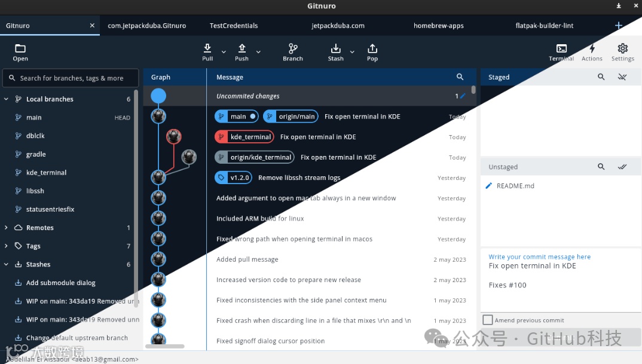The width and height of the screenshot is (642, 364).
Task: Click the uncommitted changes graph node
Action: [158, 96]
